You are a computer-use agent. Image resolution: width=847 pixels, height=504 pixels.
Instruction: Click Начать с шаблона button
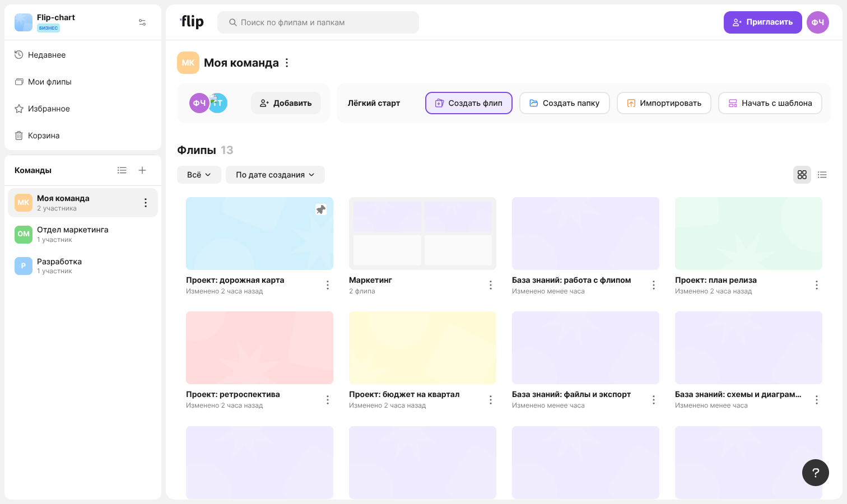pyautogui.click(x=770, y=103)
